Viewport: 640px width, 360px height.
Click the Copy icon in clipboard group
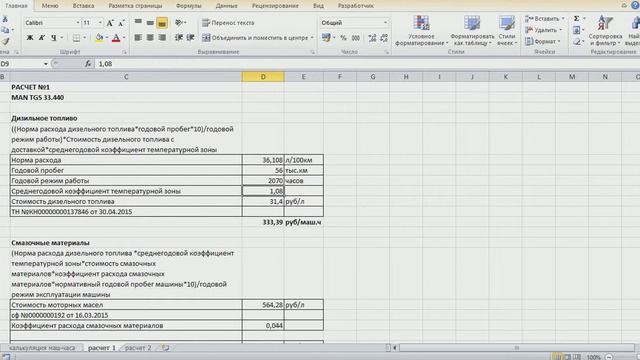point(5,30)
